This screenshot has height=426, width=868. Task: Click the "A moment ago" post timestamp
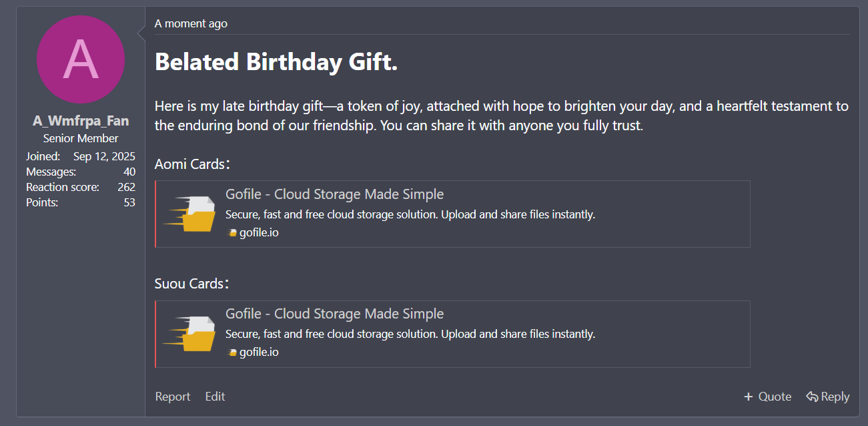coord(191,24)
